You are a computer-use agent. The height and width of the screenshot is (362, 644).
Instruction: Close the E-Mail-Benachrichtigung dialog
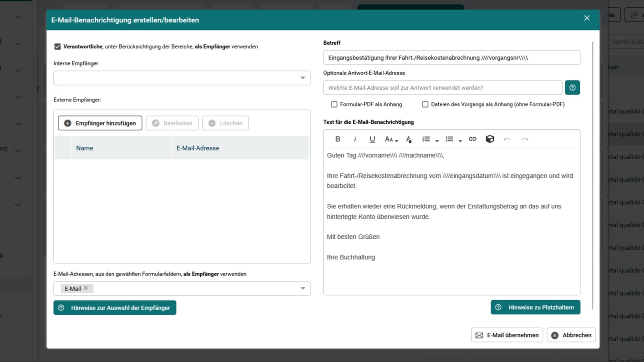587,18
